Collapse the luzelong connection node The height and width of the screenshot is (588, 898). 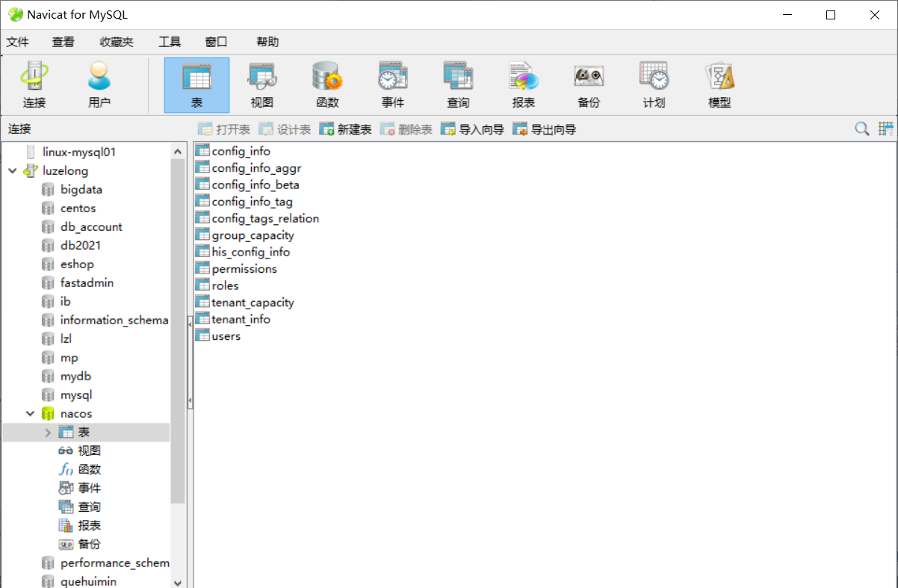tap(13, 171)
